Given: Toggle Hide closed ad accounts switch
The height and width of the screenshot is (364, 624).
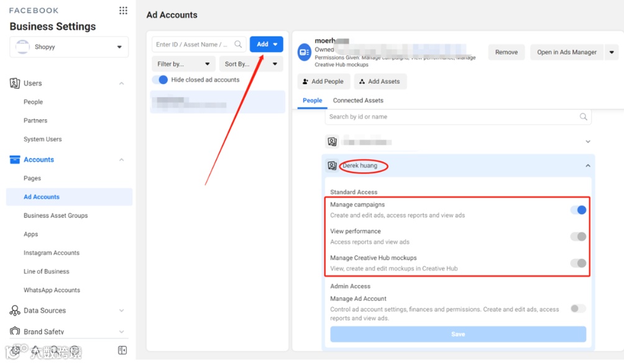Looking at the screenshot, I should (x=160, y=80).
